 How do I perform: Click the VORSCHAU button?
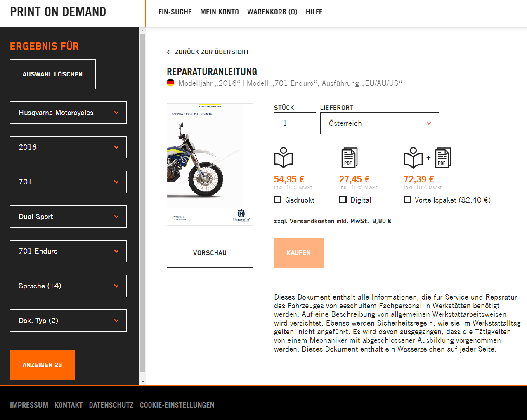click(x=210, y=253)
